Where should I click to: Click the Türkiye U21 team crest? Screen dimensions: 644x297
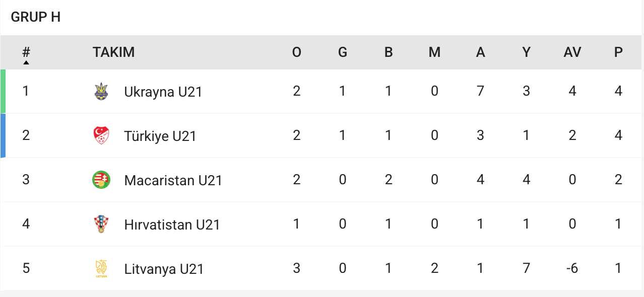pyautogui.click(x=101, y=136)
